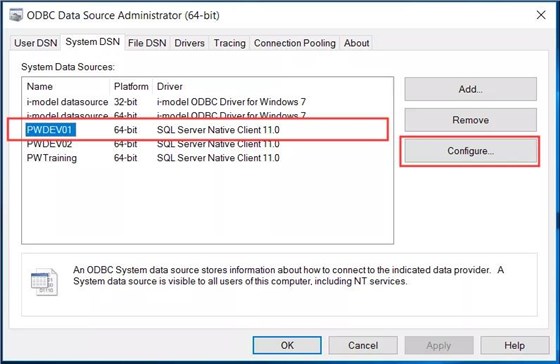The height and width of the screenshot is (364, 560).
Task: Open Help for the dialog
Action: (515, 345)
